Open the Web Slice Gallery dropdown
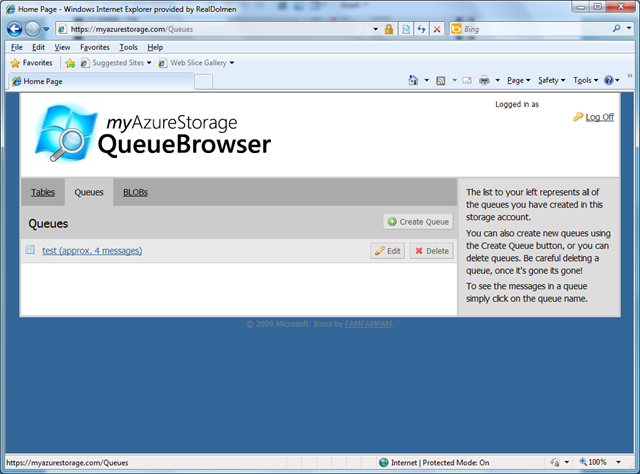 (x=196, y=63)
